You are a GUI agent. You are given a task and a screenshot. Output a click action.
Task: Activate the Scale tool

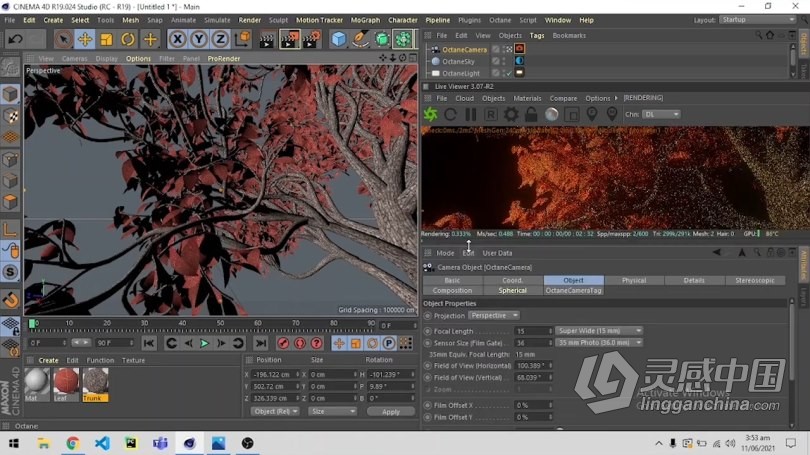click(106, 39)
